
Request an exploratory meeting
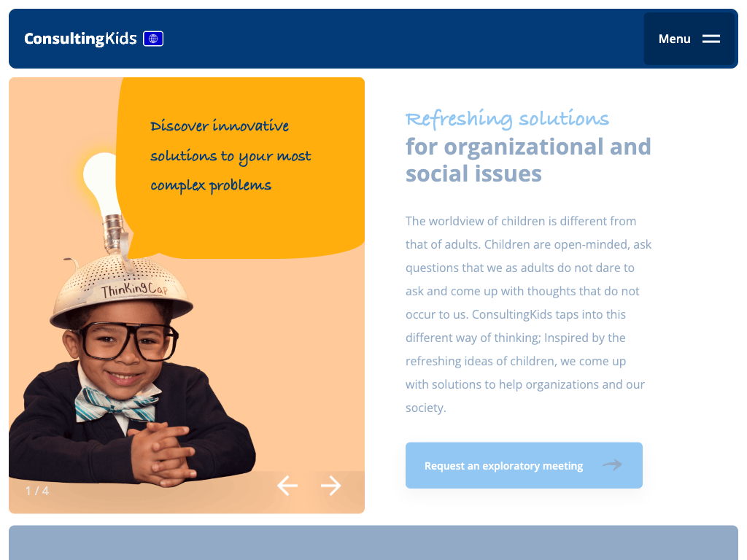pyautogui.click(x=503, y=466)
